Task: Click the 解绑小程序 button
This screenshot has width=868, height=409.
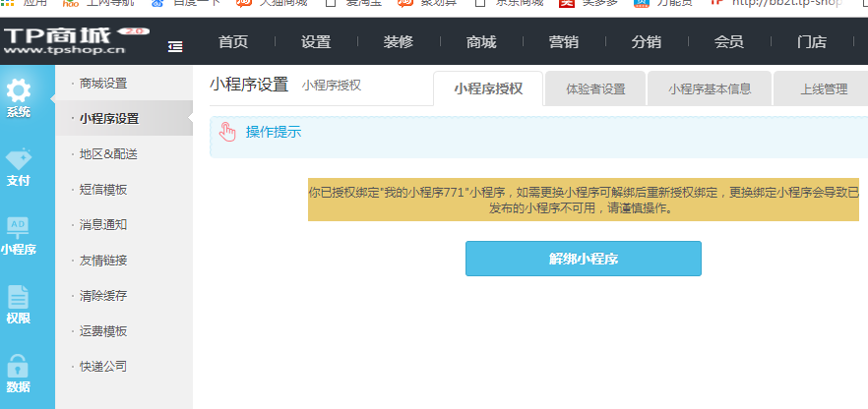Action: (584, 259)
